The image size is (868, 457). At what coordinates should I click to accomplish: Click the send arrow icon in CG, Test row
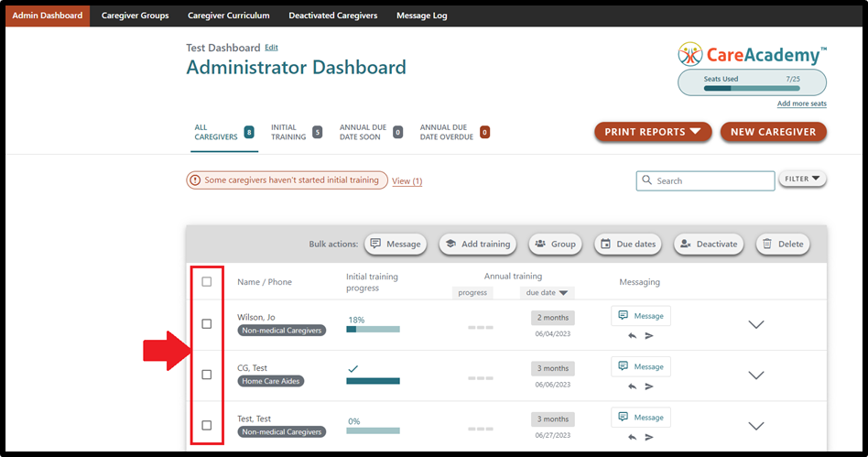click(x=649, y=386)
